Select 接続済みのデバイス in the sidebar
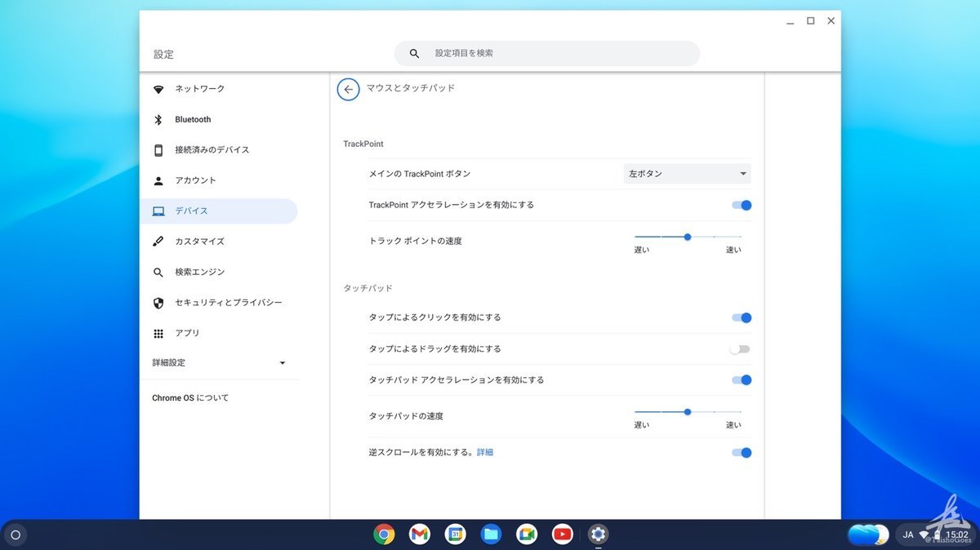The image size is (980, 550). tap(219, 150)
